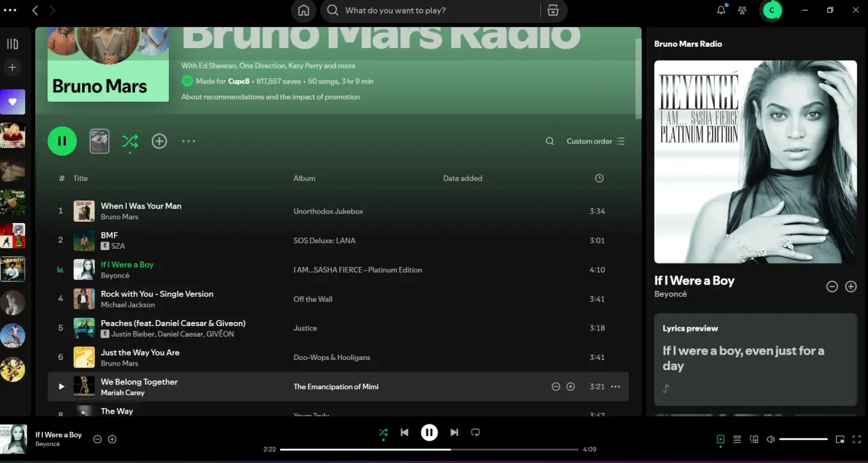Open Ed Sheeran in the playlist description
The height and width of the screenshot is (463, 868).
click(218, 66)
